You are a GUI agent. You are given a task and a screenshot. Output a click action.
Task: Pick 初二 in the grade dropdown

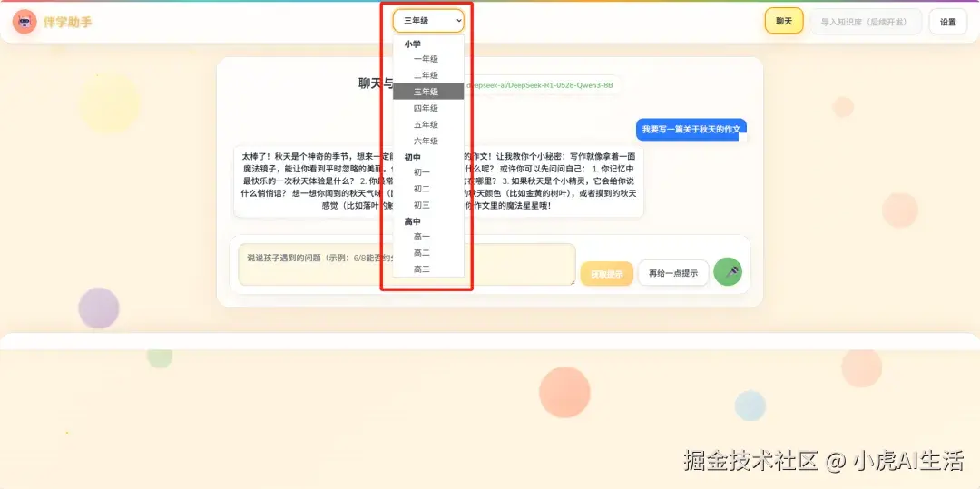coord(428,189)
